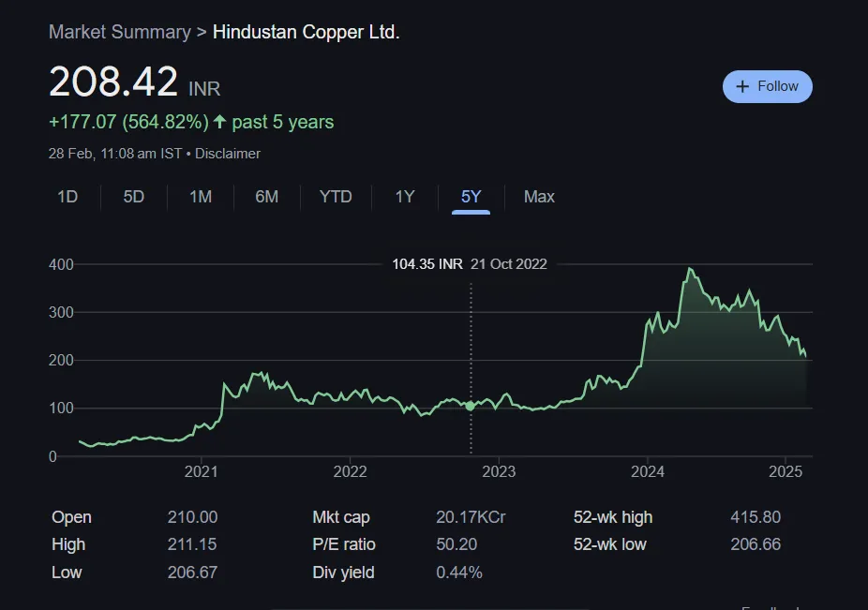Click the Mkt cap label
The height and width of the screenshot is (610, 868).
coord(341,517)
